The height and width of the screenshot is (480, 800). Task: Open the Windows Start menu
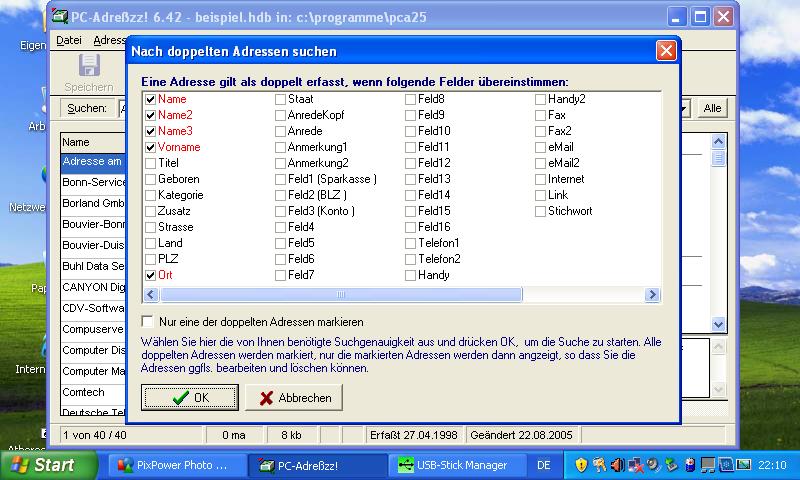pos(42,465)
